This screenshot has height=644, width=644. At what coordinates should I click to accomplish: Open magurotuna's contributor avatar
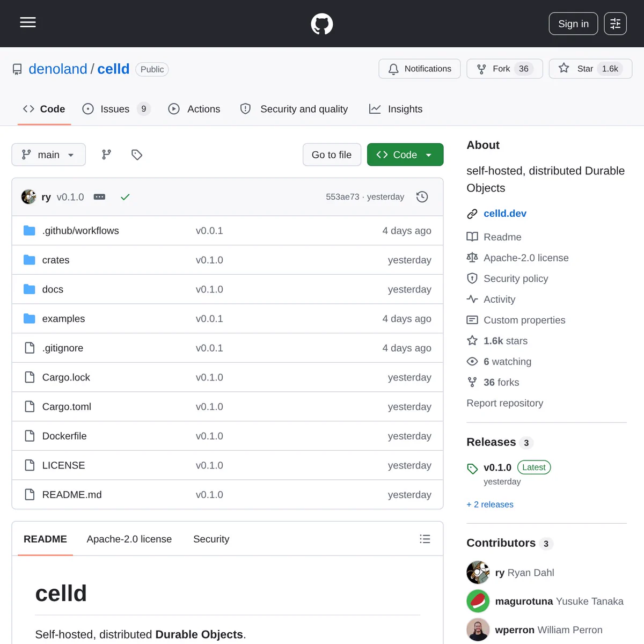pyautogui.click(x=478, y=601)
